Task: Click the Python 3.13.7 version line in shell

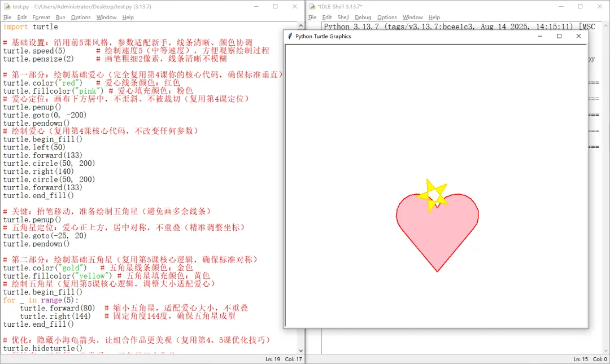Action: click(x=459, y=27)
